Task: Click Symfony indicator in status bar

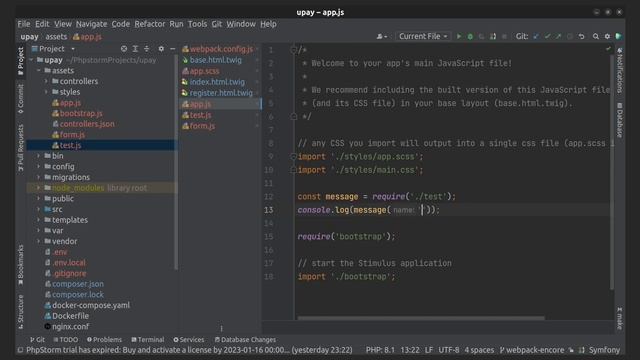Action: pos(604,350)
